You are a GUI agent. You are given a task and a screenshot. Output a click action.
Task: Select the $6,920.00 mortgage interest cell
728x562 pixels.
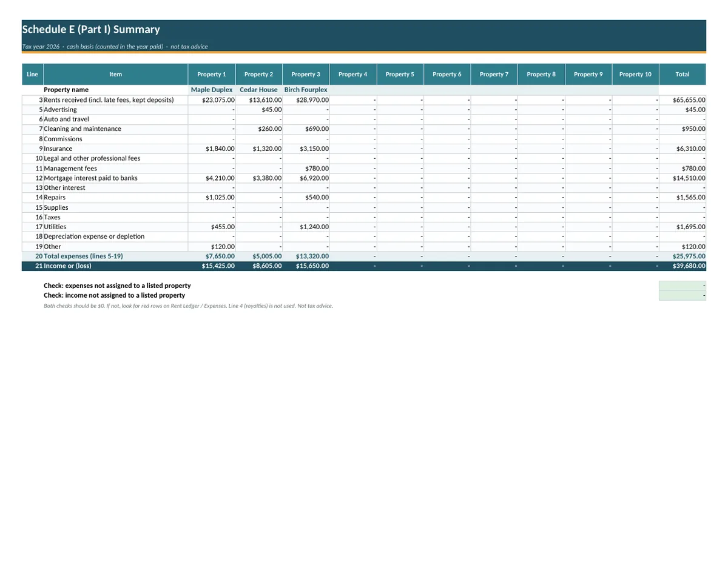click(306, 178)
